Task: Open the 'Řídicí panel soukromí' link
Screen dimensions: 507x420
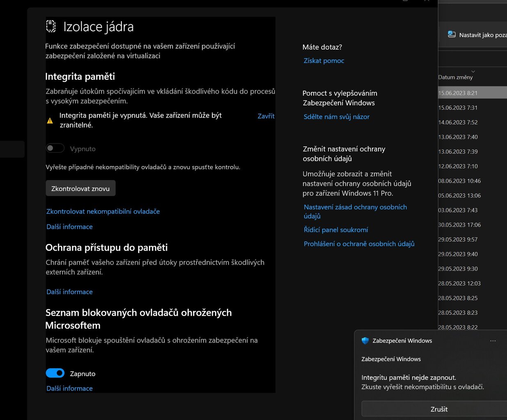Action: [336, 230]
